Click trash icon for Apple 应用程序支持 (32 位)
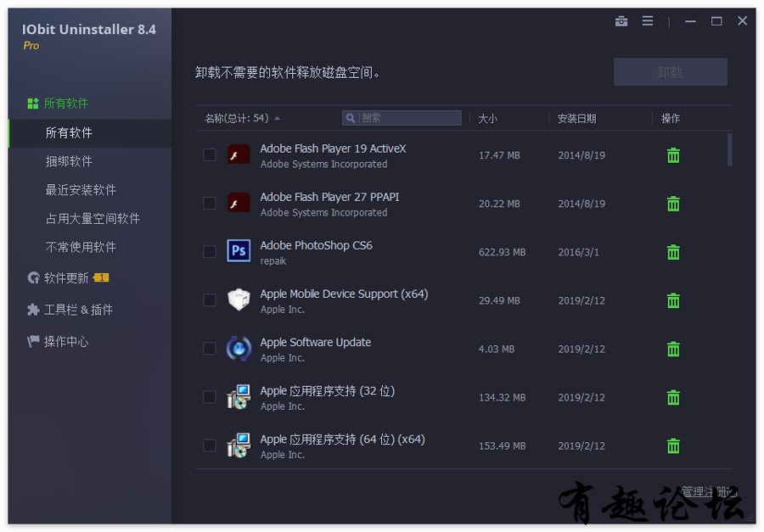This screenshot has height=532, width=764. point(673,398)
